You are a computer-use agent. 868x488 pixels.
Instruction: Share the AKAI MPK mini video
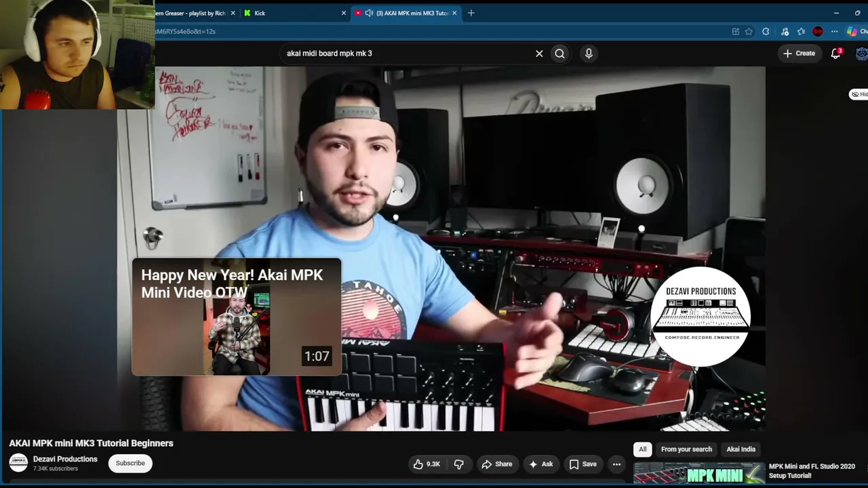click(x=497, y=464)
